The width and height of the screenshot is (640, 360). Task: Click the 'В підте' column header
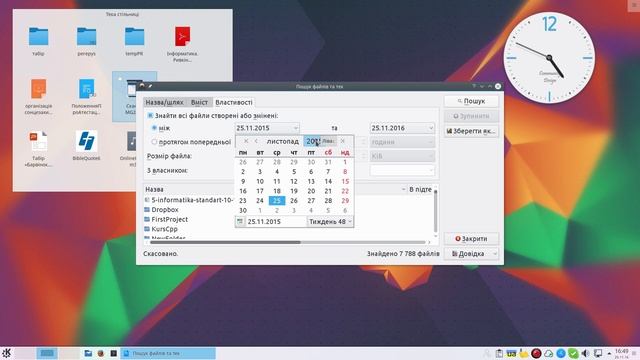click(x=420, y=189)
